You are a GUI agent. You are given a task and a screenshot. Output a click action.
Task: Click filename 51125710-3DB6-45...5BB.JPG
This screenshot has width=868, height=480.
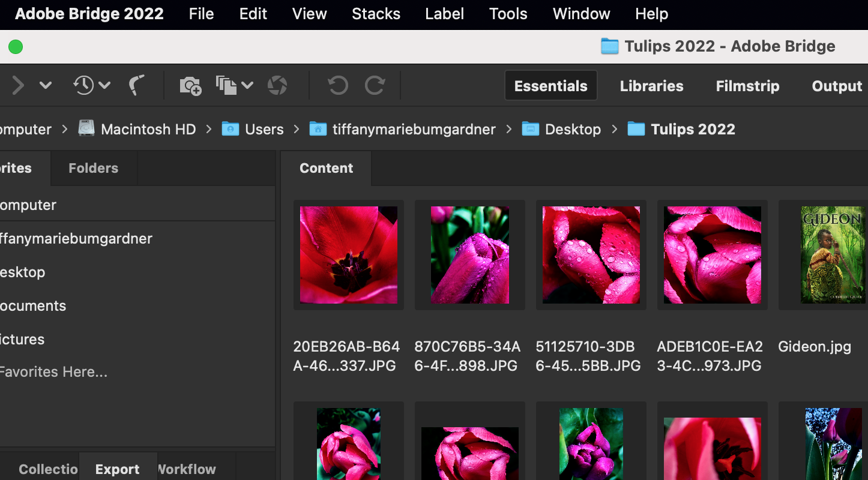588,356
